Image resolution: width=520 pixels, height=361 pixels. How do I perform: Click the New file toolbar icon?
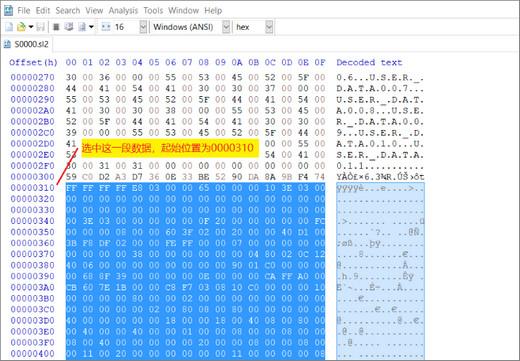coord(9,27)
